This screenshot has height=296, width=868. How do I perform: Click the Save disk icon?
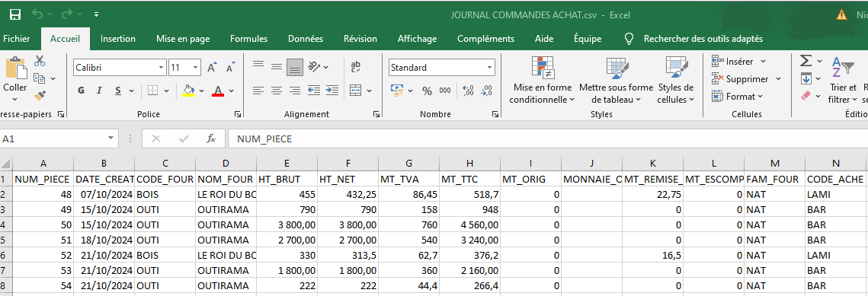(x=15, y=14)
